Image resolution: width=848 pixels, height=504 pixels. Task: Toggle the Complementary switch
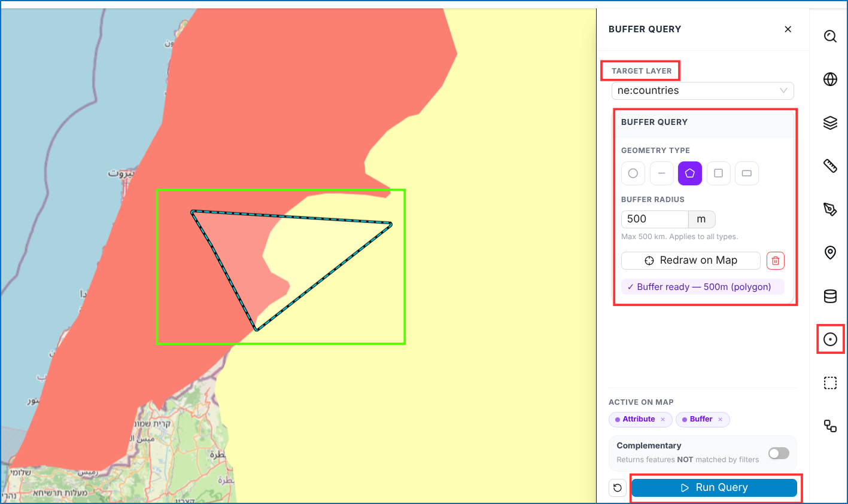[x=779, y=453]
